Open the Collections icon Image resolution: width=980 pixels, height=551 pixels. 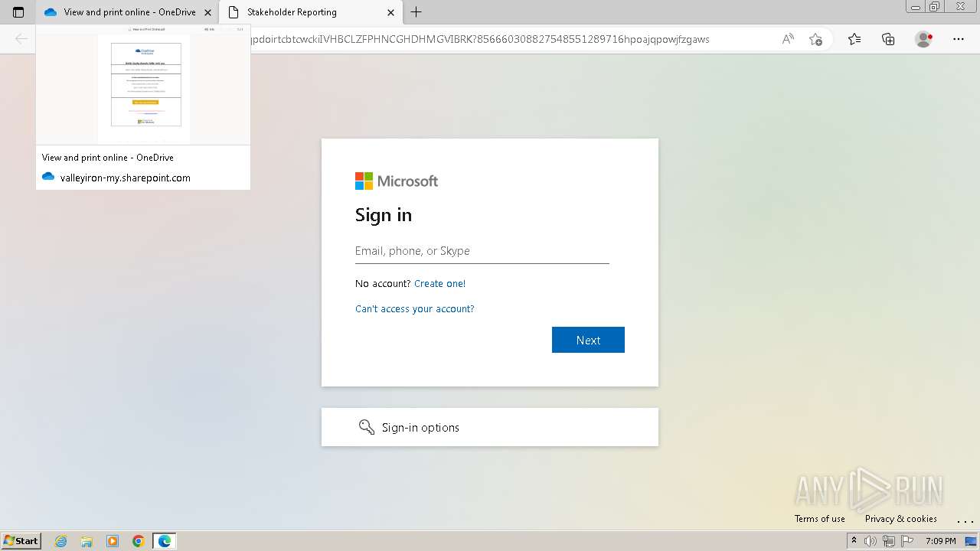pyautogui.click(x=888, y=39)
